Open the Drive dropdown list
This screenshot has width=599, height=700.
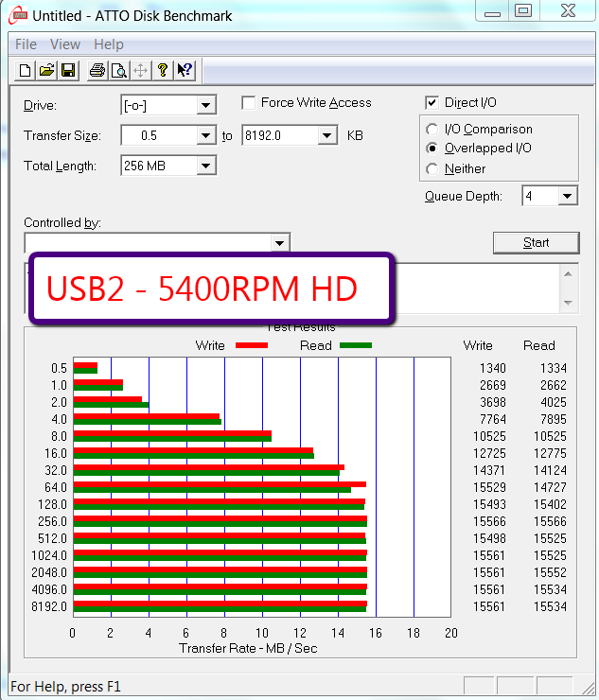coord(205,106)
